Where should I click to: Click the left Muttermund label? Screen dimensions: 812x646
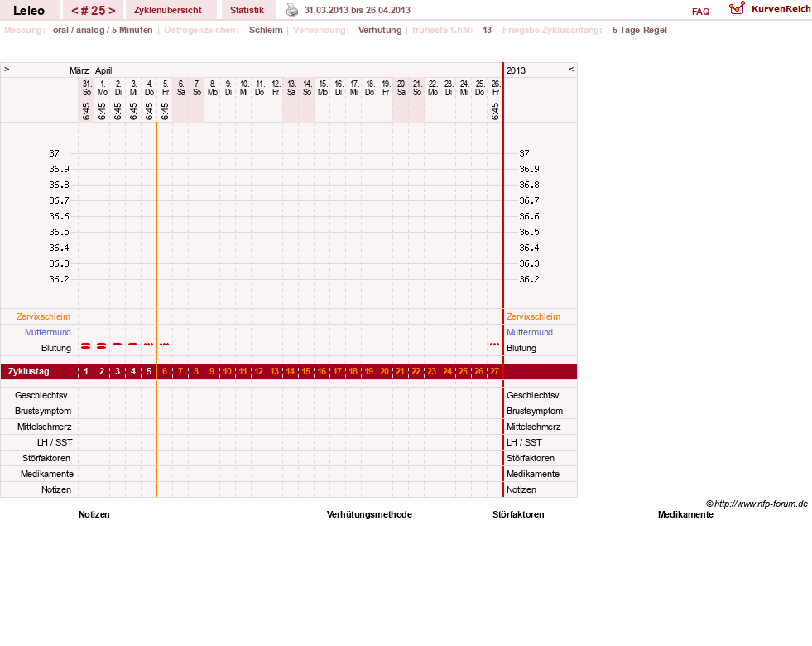(x=48, y=332)
